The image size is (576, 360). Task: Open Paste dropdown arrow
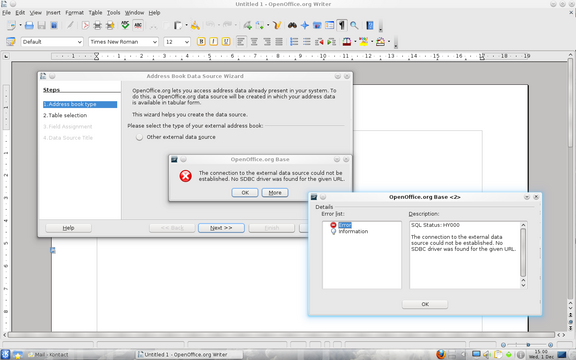point(186,25)
